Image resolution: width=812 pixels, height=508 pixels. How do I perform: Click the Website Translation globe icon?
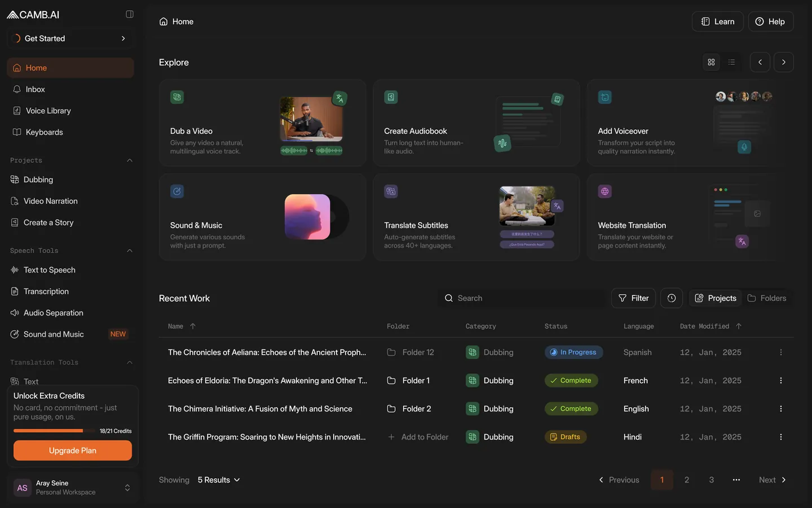click(x=604, y=191)
